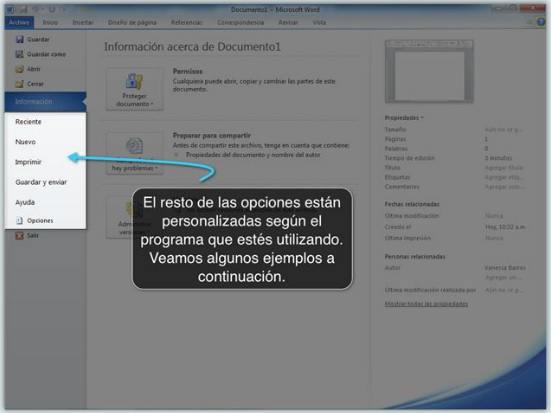Click the Tiempo de edición value 3 minutos
Image resolution: width=551 pixels, height=413 pixels.
pos(498,158)
